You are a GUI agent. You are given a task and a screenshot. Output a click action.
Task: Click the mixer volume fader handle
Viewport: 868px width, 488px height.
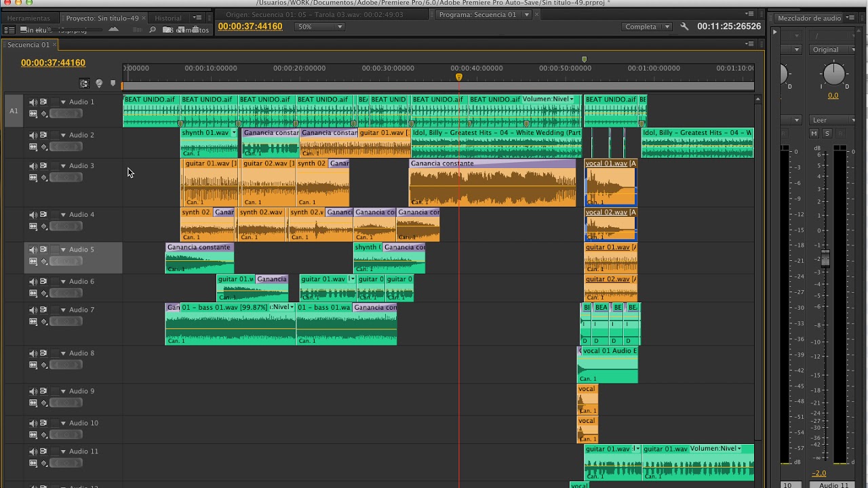tap(825, 258)
